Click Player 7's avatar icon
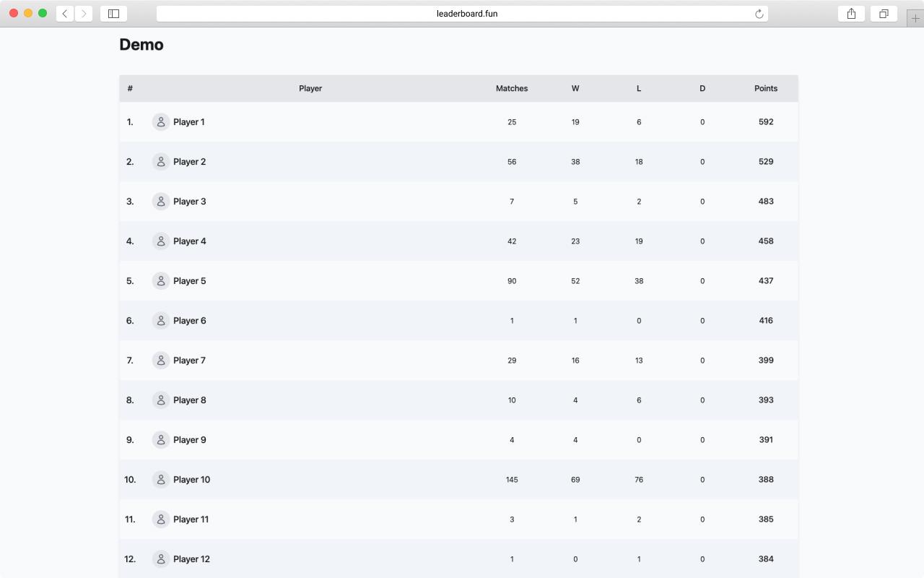The width and height of the screenshot is (924, 578). [x=161, y=361]
